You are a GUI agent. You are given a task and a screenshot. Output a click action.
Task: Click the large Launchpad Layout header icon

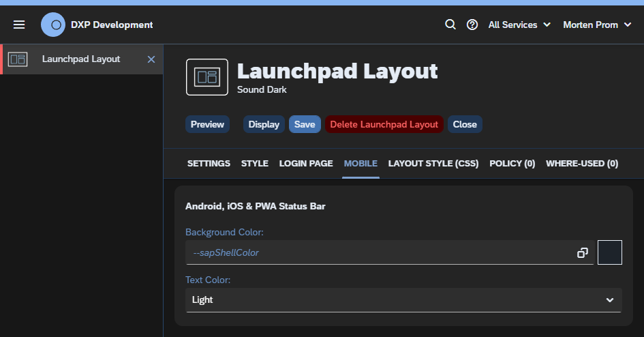click(207, 77)
